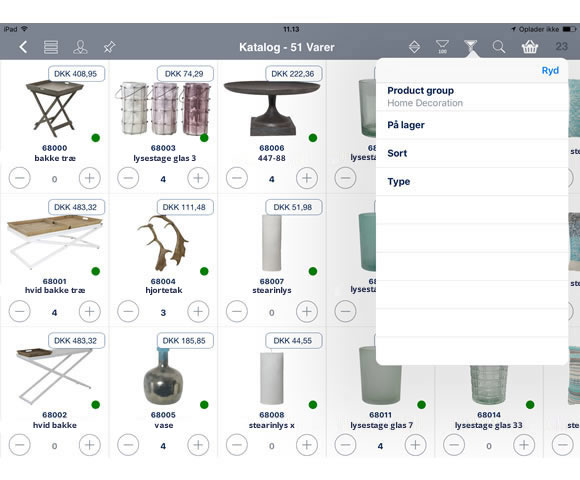The image size is (580, 480).
Task: Open the shopping basket icon
Action: pyautogui.click(x=529, y=47)
